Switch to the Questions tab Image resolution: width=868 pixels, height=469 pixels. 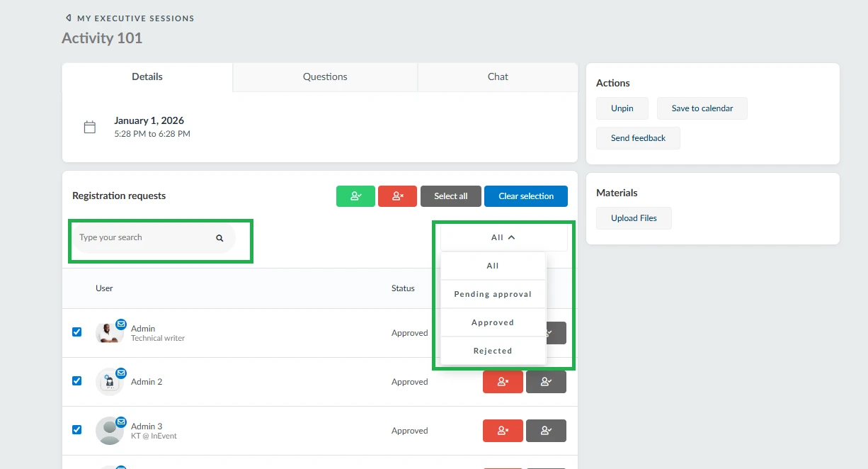tap(324, 77)
